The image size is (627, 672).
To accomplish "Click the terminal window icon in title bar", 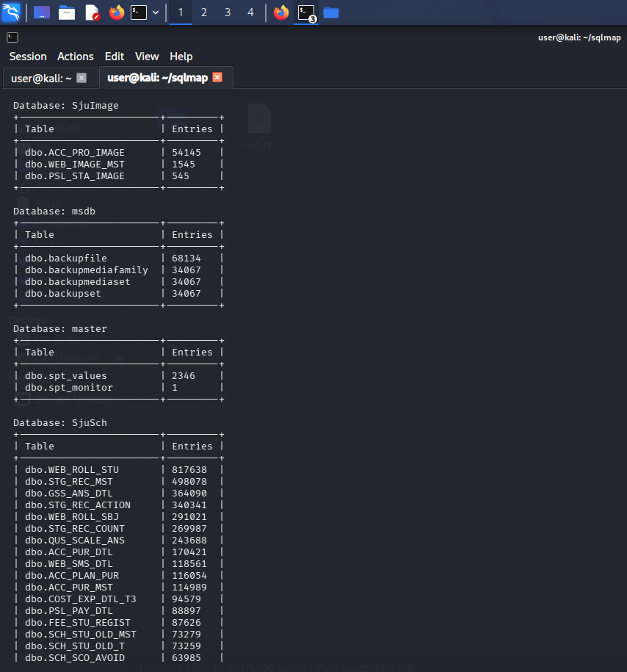I will 12,37.
